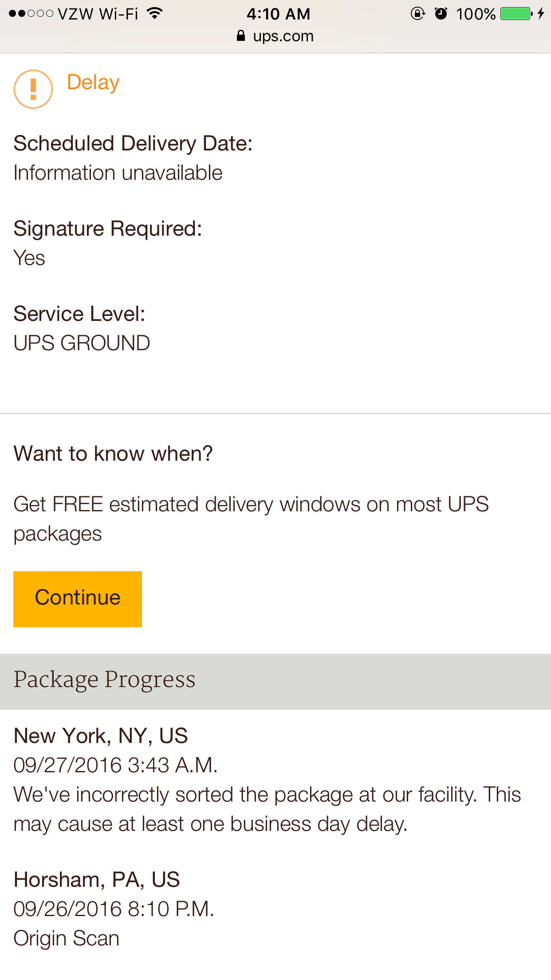Tap the New York, NY, US entry
Screen dimensions: 551x980
point(101,736)
